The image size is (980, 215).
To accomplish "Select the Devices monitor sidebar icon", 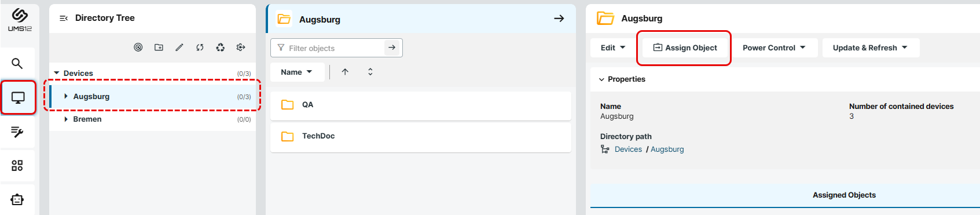I will [18, 97].
